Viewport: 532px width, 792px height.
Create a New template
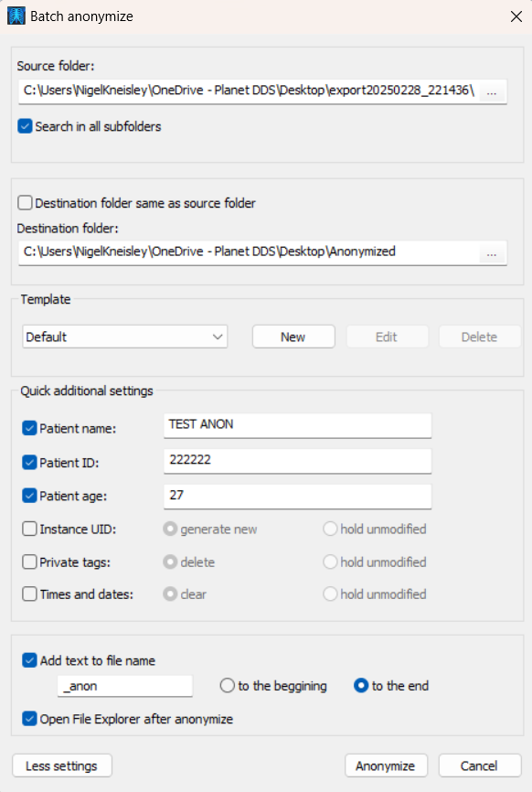293,337
